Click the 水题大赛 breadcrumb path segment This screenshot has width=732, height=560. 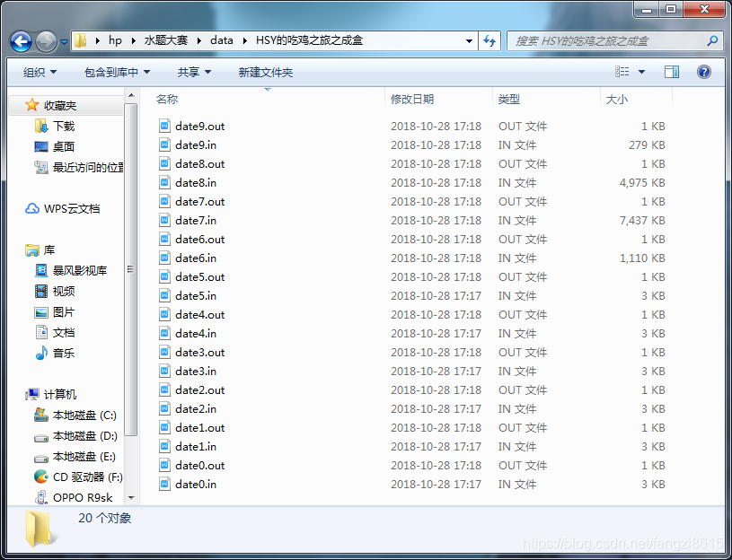[x=168, y=40]
